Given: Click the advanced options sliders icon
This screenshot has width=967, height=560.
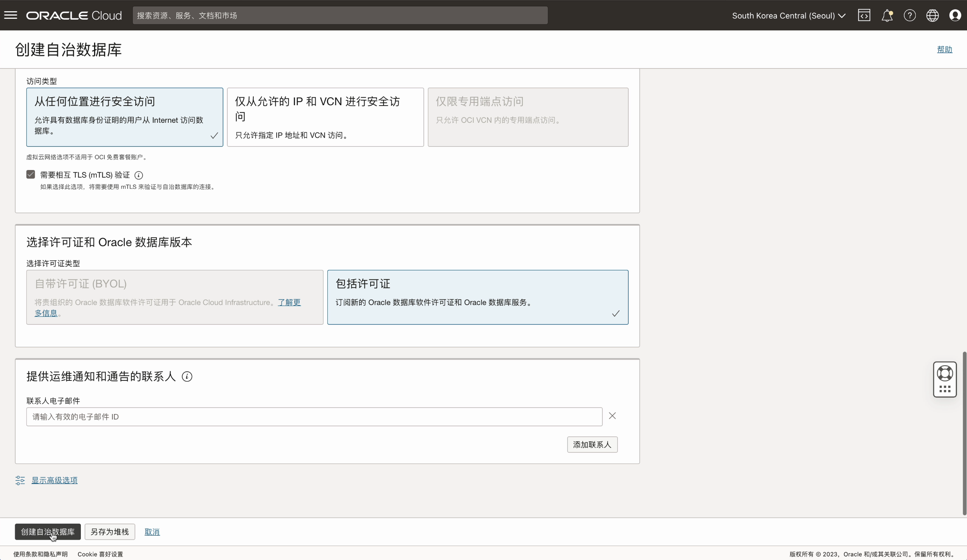Looking at the screenshot, I should (20, 480).
